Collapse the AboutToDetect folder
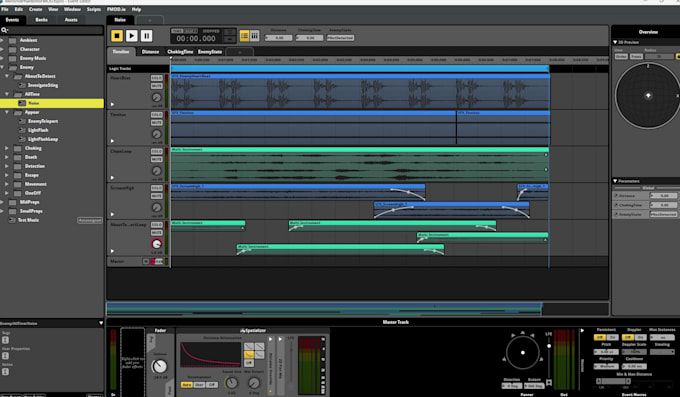The height and width of the screenshot is (397, 680). click(x=7, y=76)
